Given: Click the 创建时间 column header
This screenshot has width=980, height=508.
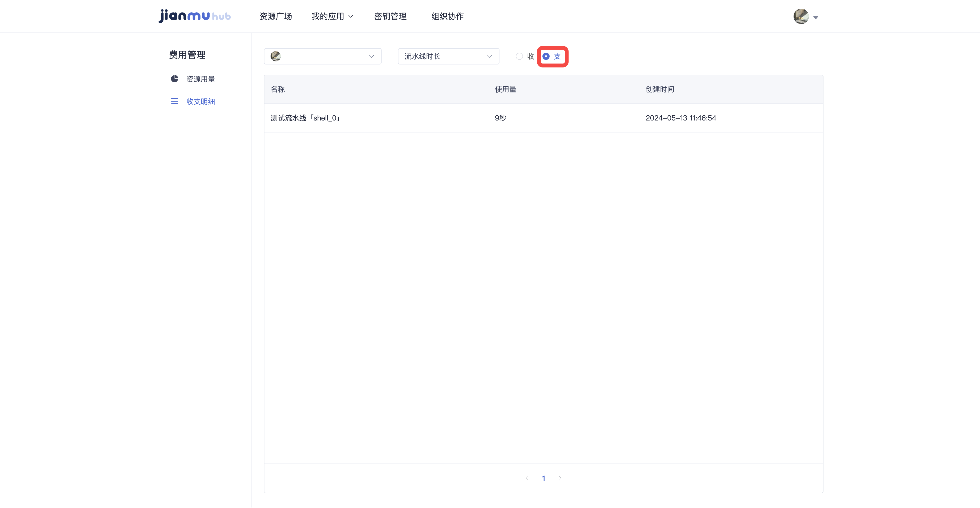Looking at the screenshot, I should click(x=660, y=90).
